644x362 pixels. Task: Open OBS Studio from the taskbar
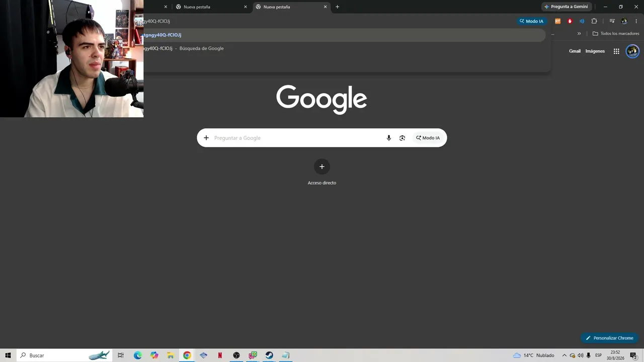236,355
